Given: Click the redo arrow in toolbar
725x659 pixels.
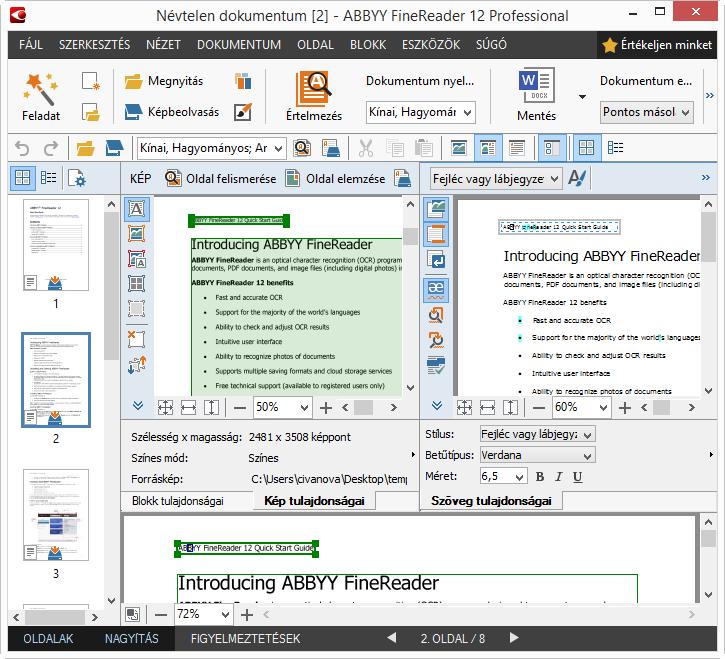Looking at the screenshot, I should [x=51, y=148].
